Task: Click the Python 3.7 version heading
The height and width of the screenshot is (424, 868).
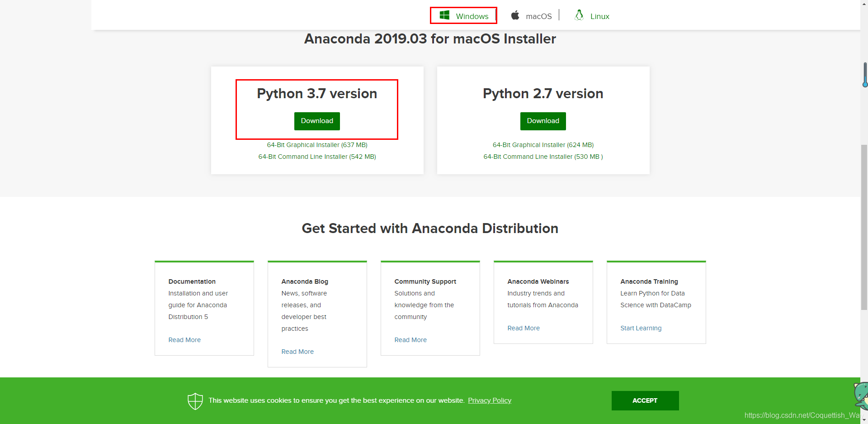Action: pyautogui.click(x=317, y=94)
